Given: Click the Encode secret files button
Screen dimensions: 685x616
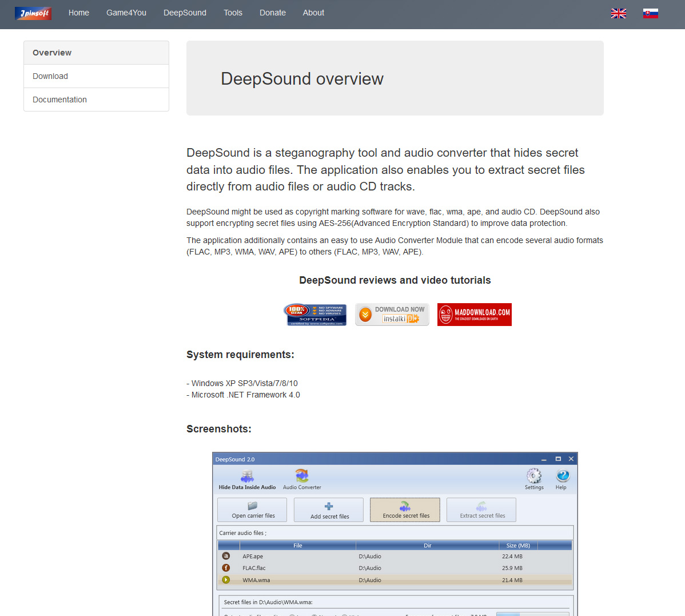Looking at the screenshot, I should click(x=405, y=510).
